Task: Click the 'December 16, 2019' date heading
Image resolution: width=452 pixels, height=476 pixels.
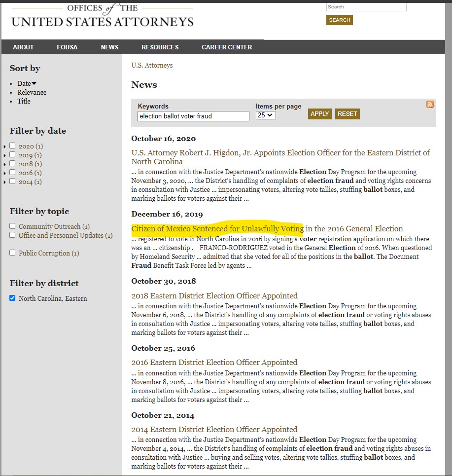Action: pyautogui.click(x=167, y=214)
